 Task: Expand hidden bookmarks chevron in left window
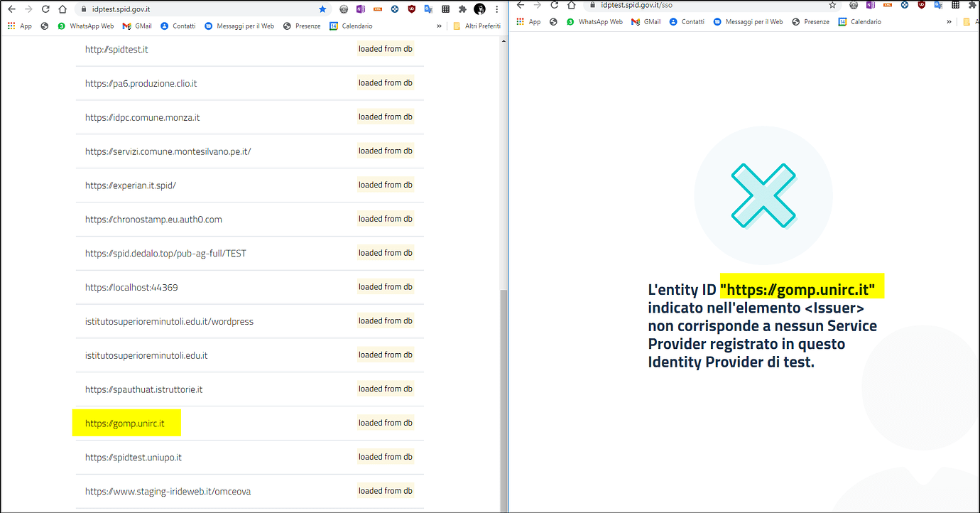pyautogui.click(x=439, y=26)
